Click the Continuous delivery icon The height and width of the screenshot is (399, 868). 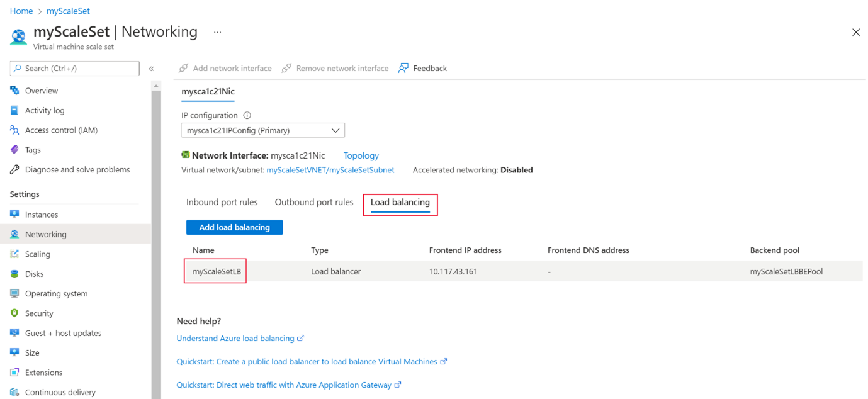(x=14, y=392)
